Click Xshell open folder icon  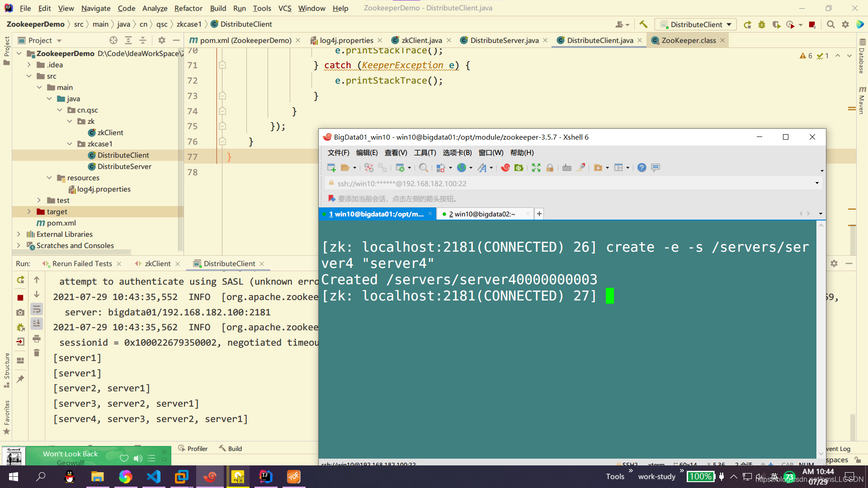[x=345, y=168]
